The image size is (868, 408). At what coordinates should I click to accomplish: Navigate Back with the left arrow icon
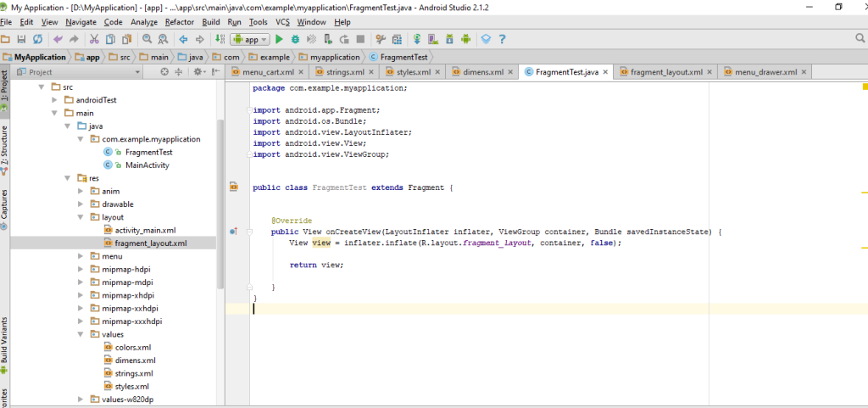point(183,39)
